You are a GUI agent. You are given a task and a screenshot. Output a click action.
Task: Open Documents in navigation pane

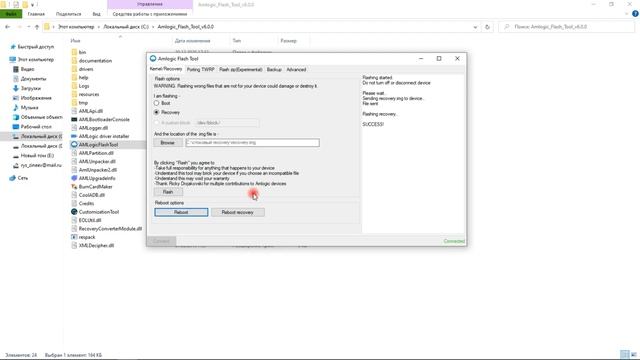click(x=33, y=79)
